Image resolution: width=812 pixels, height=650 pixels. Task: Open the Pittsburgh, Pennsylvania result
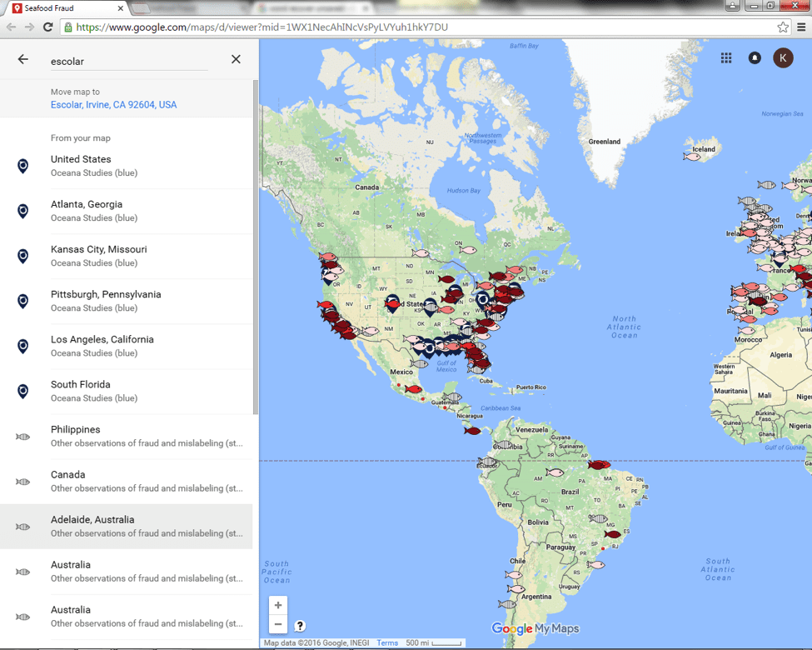point(127,301)
